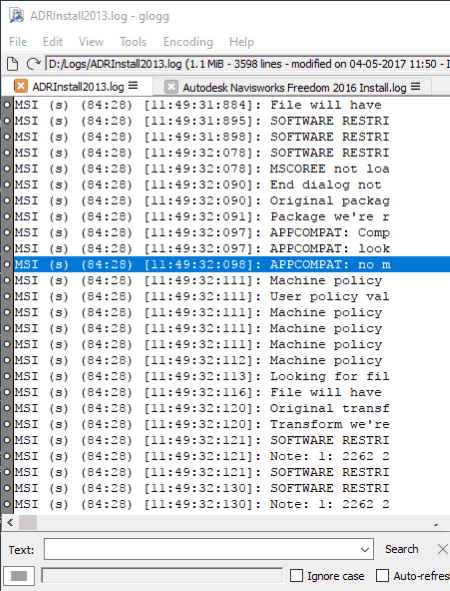The width and height of the screenshot is (450, 591).
Task: Click the horizontal scrollbar thumb
Action: [28, 522]
